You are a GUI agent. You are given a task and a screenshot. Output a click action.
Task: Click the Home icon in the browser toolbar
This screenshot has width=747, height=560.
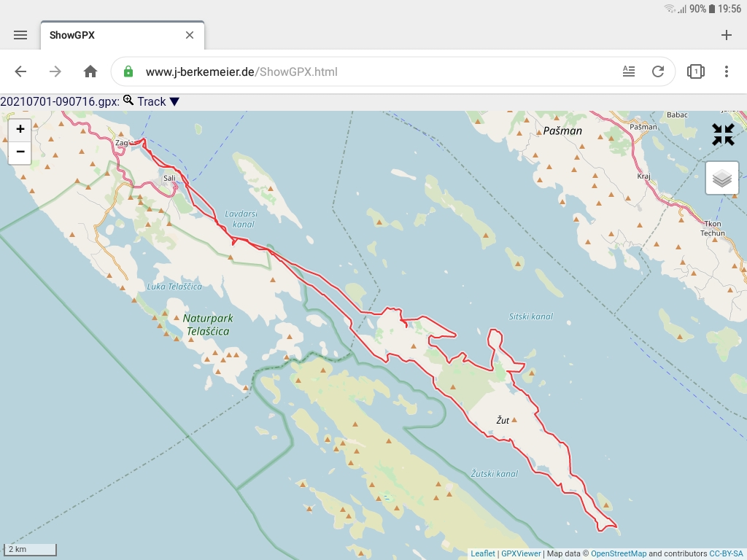coord(90,71)
